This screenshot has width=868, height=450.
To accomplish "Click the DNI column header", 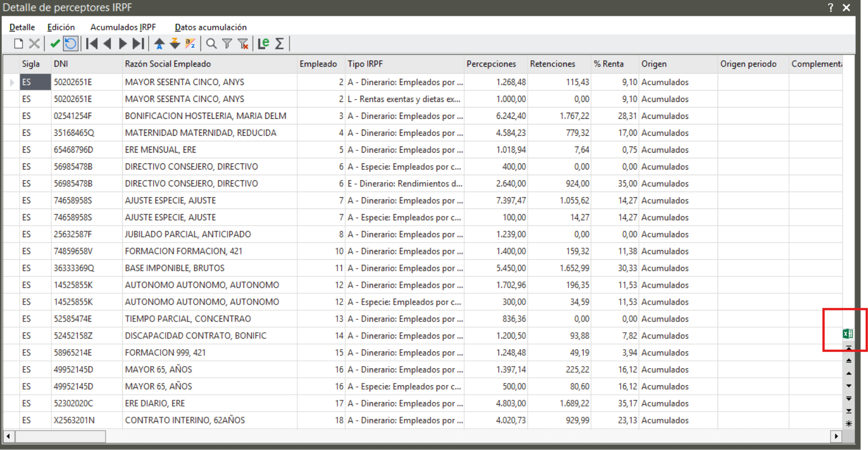I will [87, 64].
